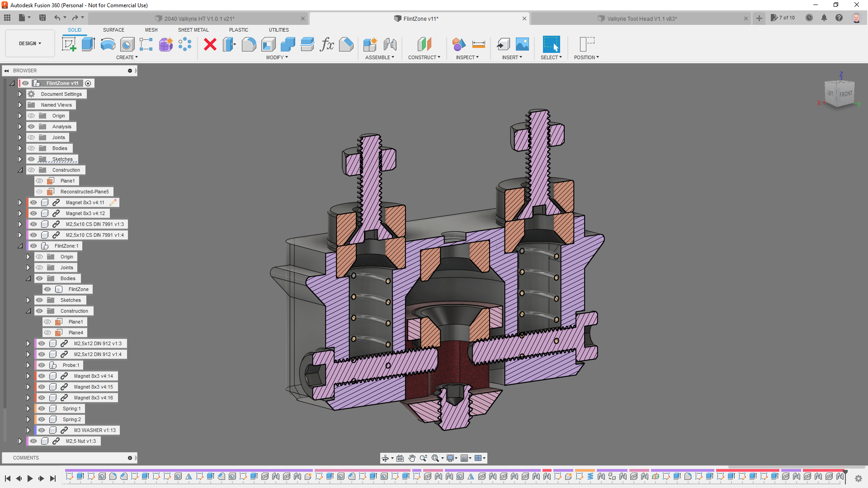Click FRONT on the ViewCube
868x488 pixels.
pos(845,94)
